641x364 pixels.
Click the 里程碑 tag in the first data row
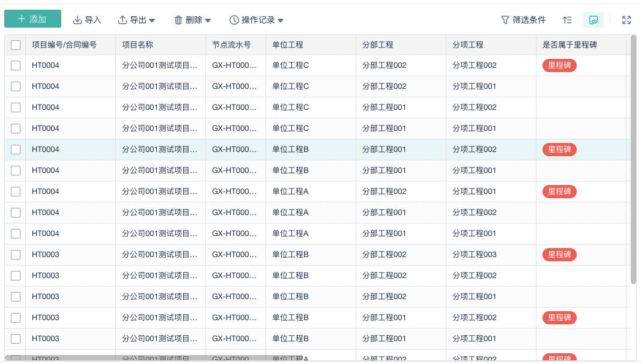pos(559,65)
